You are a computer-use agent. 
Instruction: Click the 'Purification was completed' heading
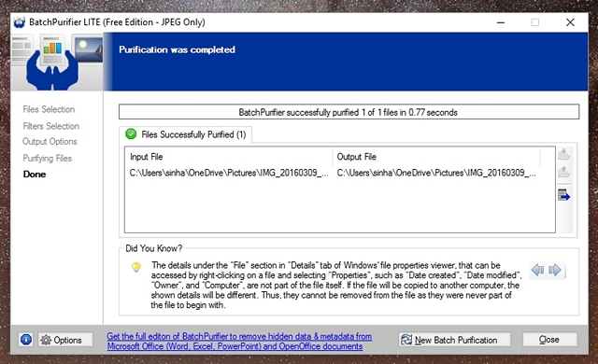coord(177,49)
